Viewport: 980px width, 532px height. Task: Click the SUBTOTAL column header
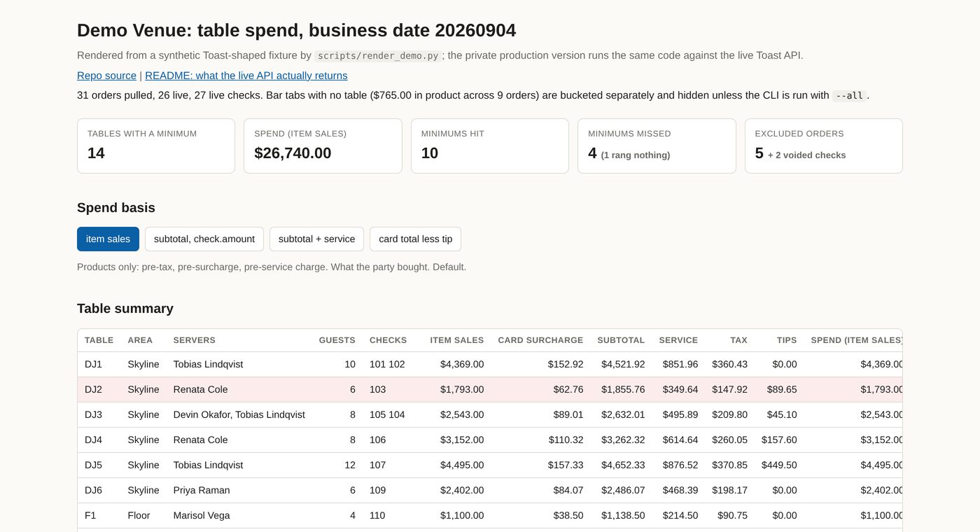[621, 340]
